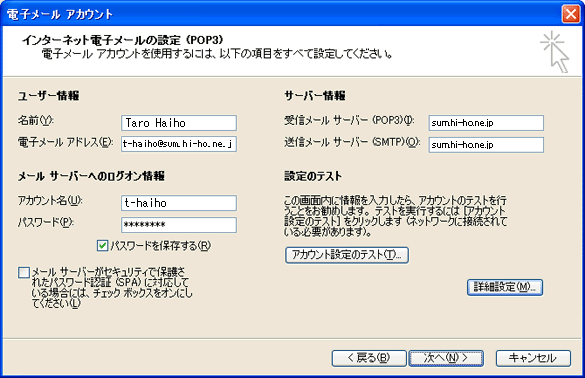Image resolution: width=585 pixels, height=378 pixels.
Task: Click the パスワードを保存する label text
Action: pos(160,246)
